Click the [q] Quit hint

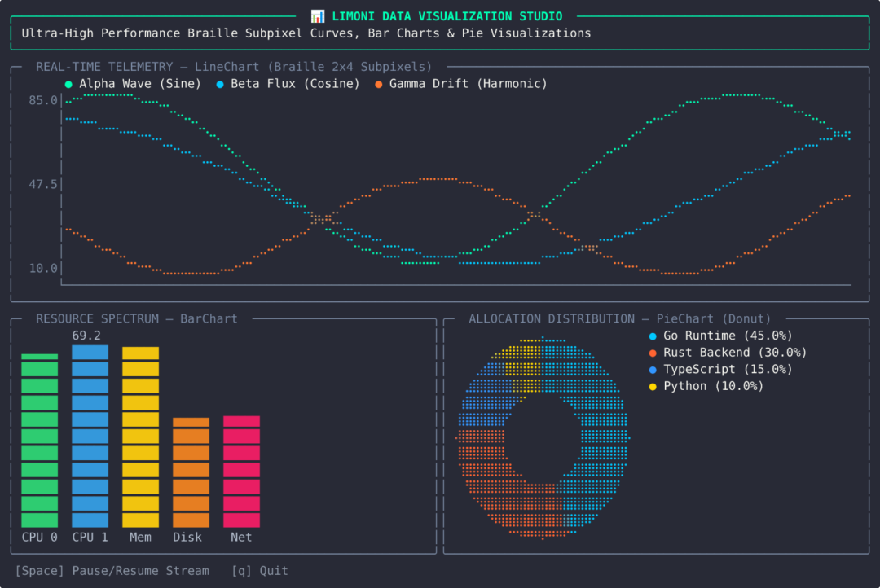point(259,571)
